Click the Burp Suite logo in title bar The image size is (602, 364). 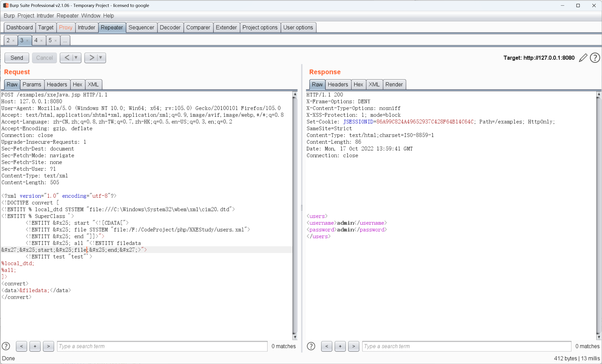coord(6,5)
